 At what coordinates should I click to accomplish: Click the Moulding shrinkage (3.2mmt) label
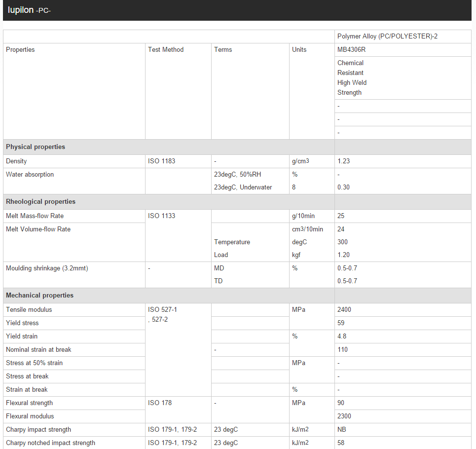coord(47,268)
